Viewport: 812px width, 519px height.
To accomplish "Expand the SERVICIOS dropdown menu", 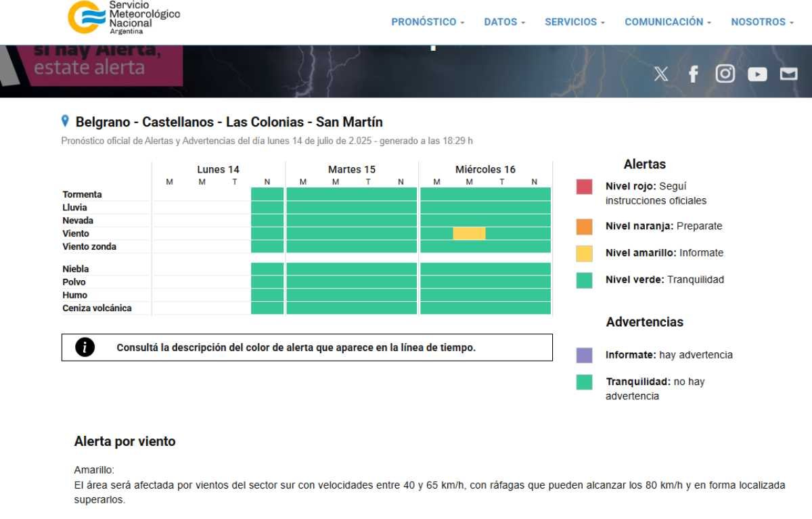I will (x=574, y=22).
